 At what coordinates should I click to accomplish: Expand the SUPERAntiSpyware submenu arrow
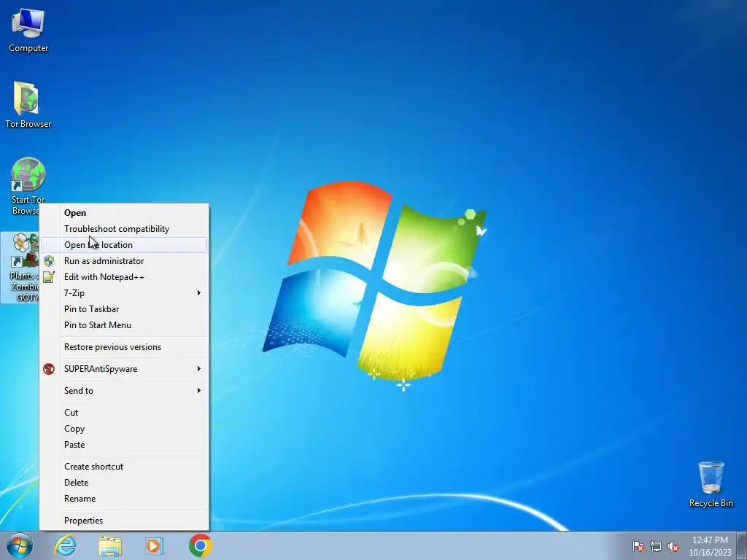coord(199,368)
